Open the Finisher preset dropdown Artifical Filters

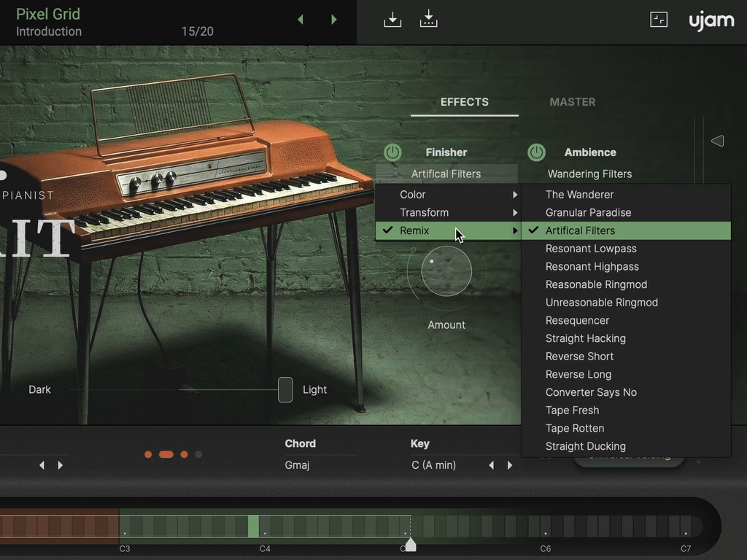coord(446,174)
